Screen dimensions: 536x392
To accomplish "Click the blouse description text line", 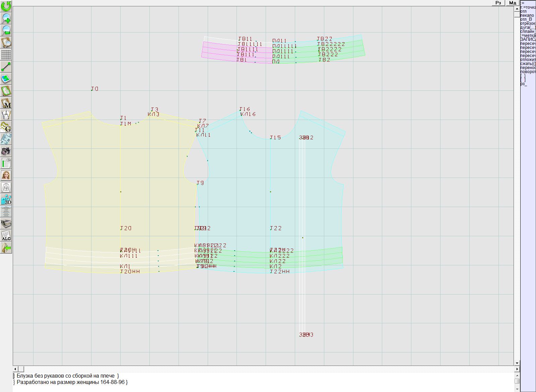I will (67, 376).
